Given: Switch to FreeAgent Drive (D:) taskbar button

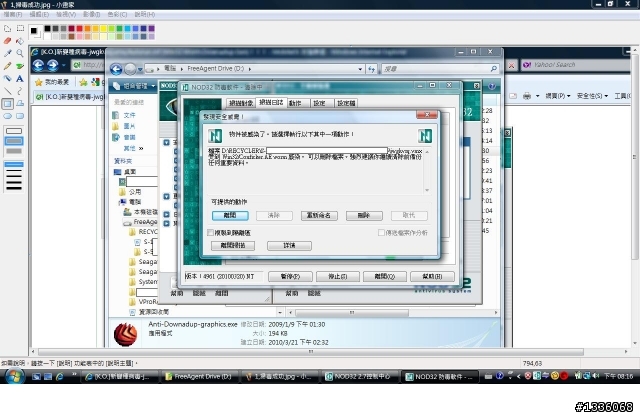Looking at the screenshot, I should [x=199, y=377].
